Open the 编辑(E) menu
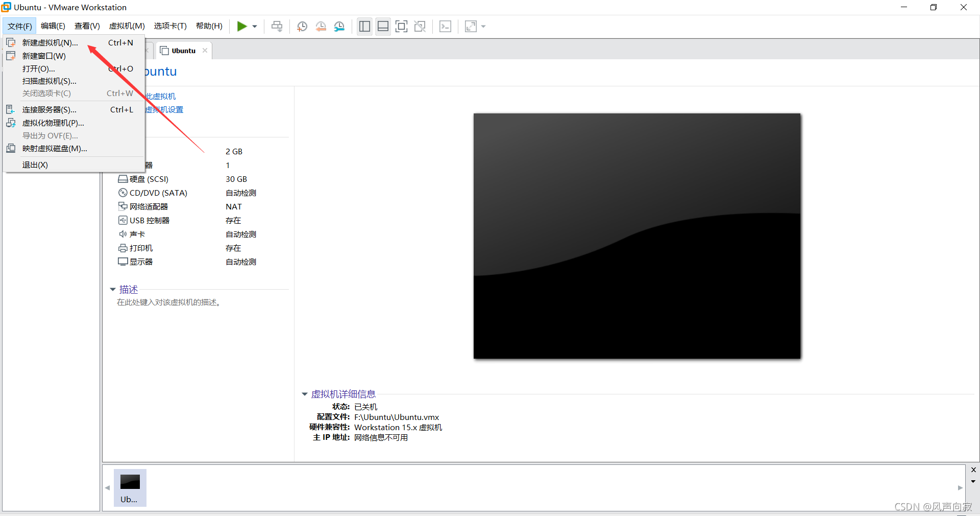Viewport: 980px width, 516px height. coord(53,26)
